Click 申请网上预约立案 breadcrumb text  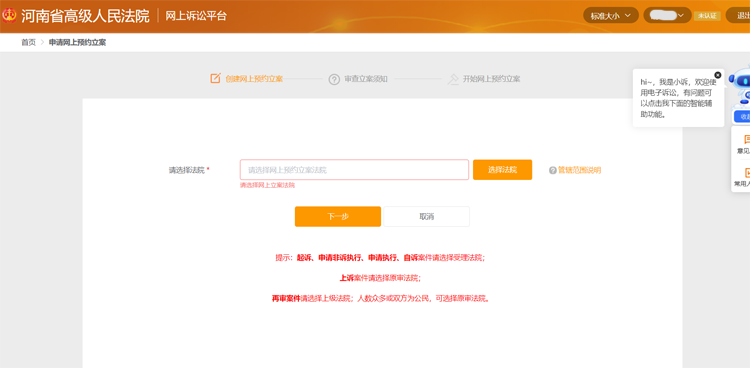pyautogui.click(x=77, y=42)
